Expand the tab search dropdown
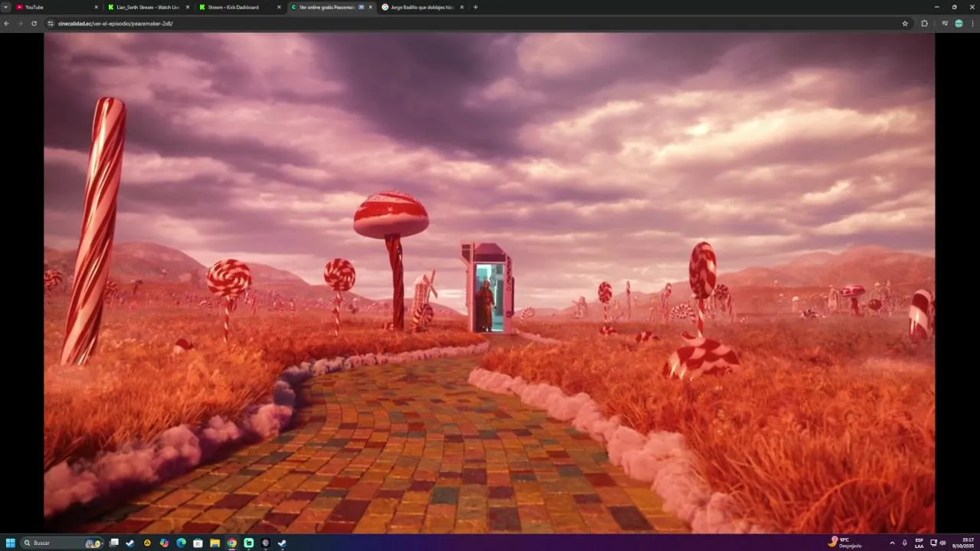The width and height of the screenshot is (980, 551). click(x=5, y=7)
